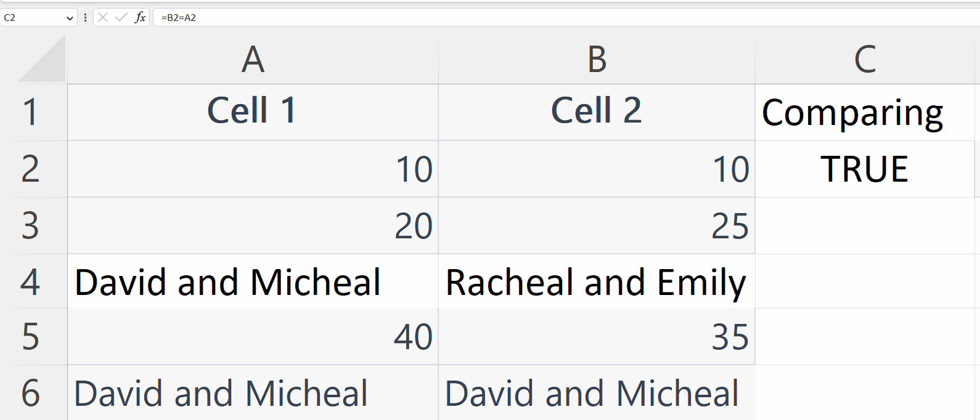Open the Name Box dropdown arrow
Viewport: 980px width, 420px height.
[x=70, y=18]
